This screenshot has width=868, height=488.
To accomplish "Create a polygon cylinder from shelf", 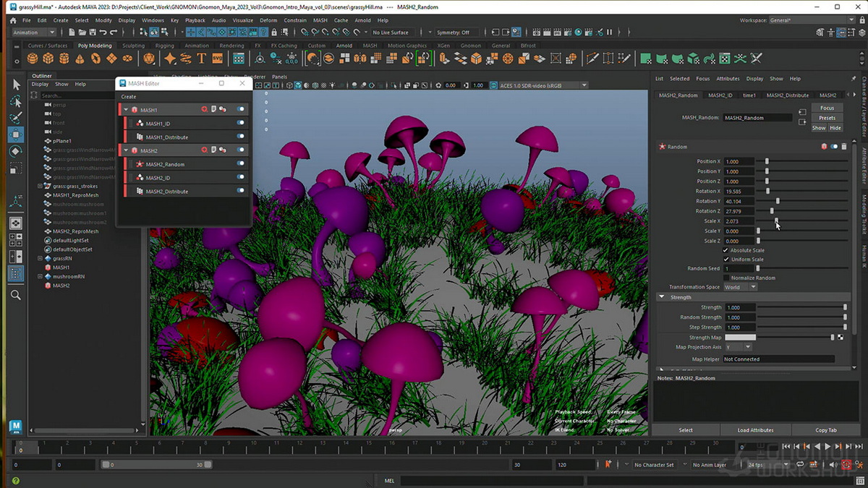I will [x=64, y=59].
